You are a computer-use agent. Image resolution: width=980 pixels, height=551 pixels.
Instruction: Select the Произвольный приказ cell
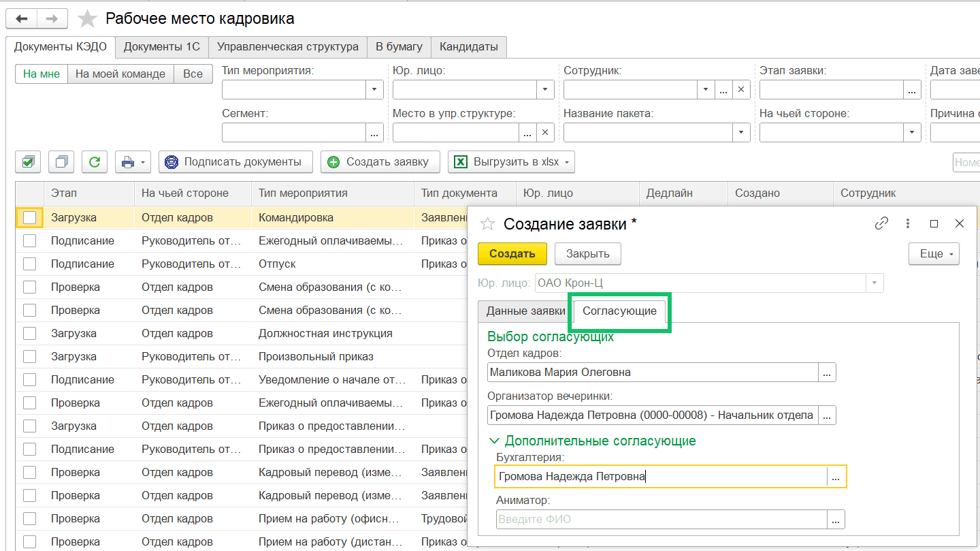[x=332, y=356]
